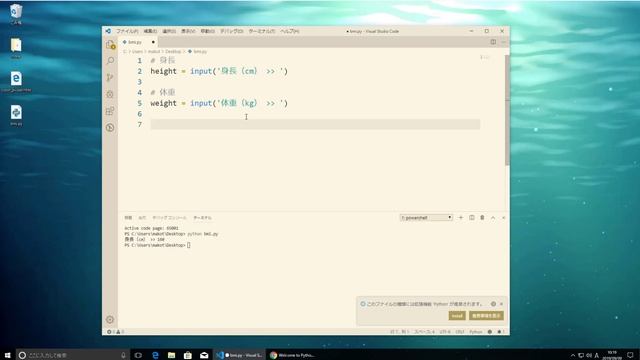This screenshot has width=640, height=360.
Task: Click the line 5 weight input statement
Action: (219, 103)
